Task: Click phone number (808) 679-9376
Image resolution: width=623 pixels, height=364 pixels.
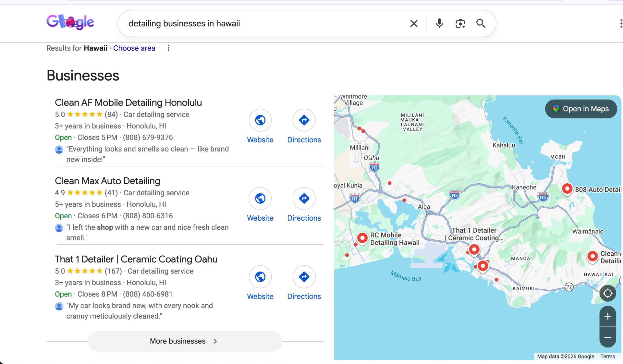Action: [x=148, y=138]
